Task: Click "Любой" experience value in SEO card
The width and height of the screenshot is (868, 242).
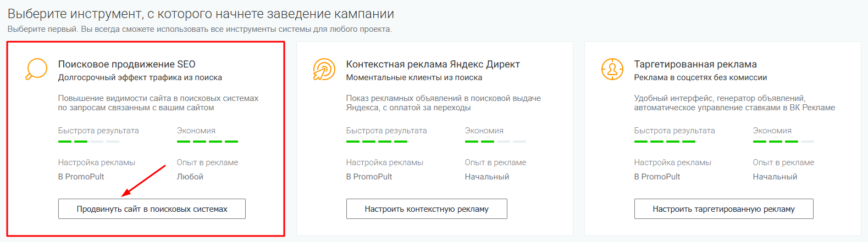Action: (x=190, y=177)
